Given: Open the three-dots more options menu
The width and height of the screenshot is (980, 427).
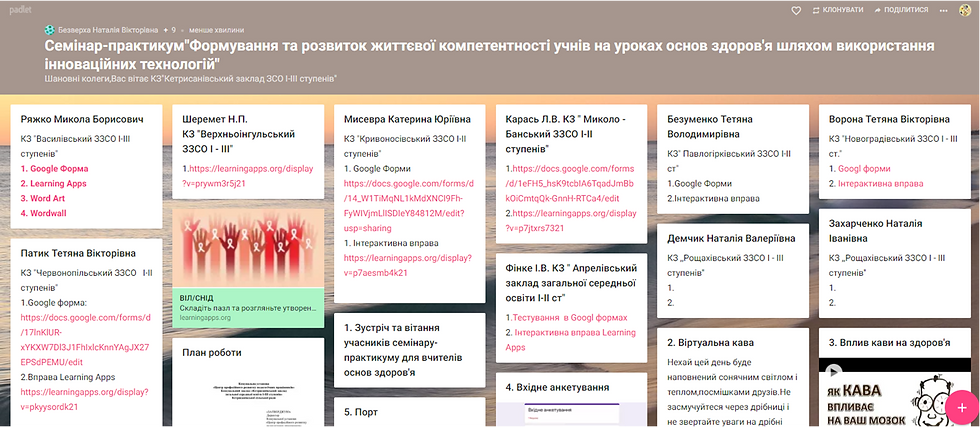Looking at the screenshot, I should 943,11.
